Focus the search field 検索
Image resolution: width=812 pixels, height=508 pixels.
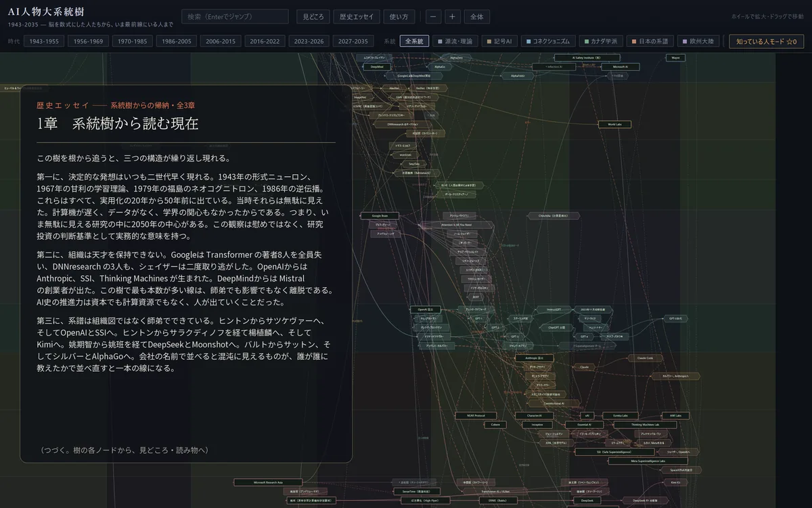tap(235, 16)
